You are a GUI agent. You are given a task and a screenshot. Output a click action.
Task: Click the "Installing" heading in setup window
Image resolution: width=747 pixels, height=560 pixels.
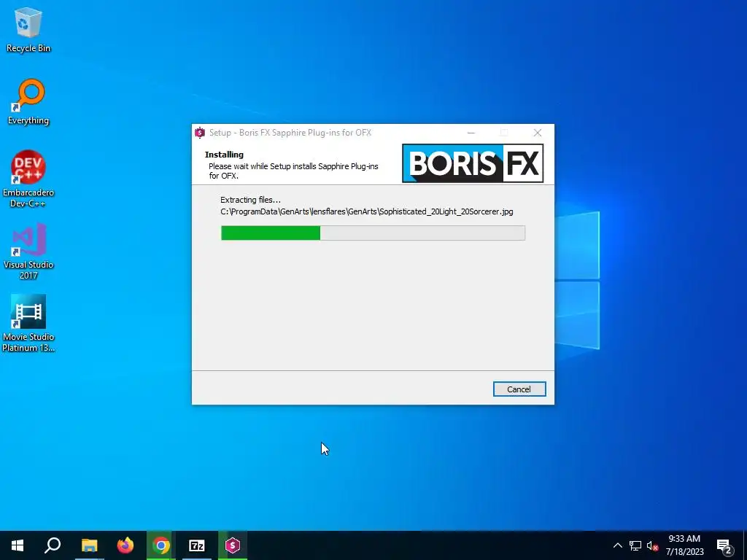[x=224, y=155]
